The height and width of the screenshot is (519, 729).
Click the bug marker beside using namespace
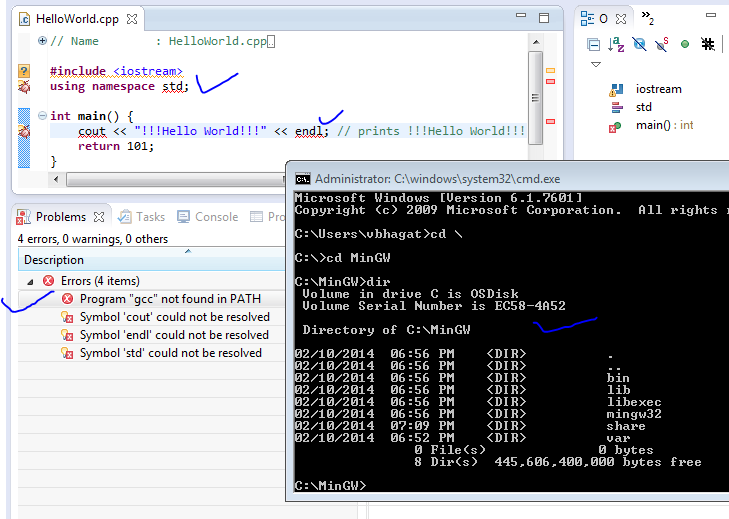coord(24,87)
